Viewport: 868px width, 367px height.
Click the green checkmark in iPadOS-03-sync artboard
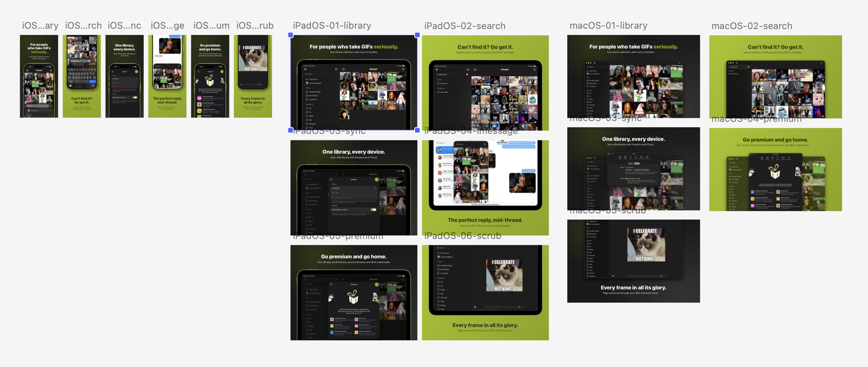pos(377,180)
